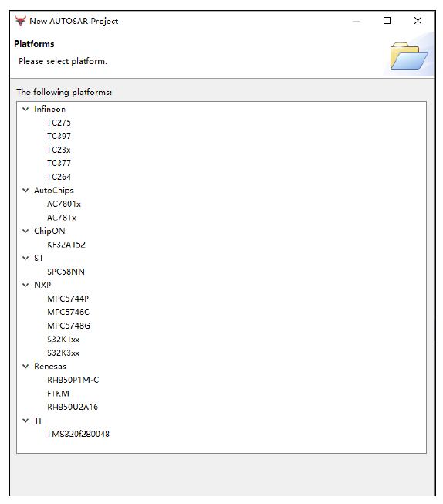
Task: Click the red bull application icon
Action: pos(21,21)
